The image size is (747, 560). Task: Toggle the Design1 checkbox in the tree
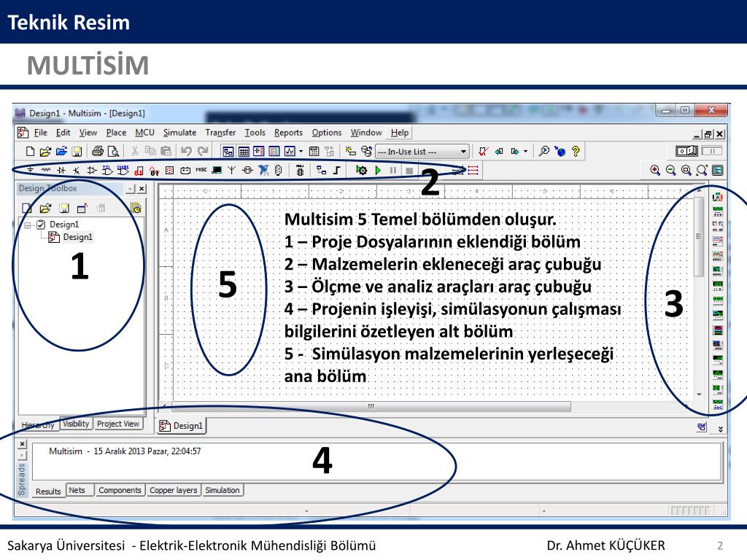tap(41, 224)
